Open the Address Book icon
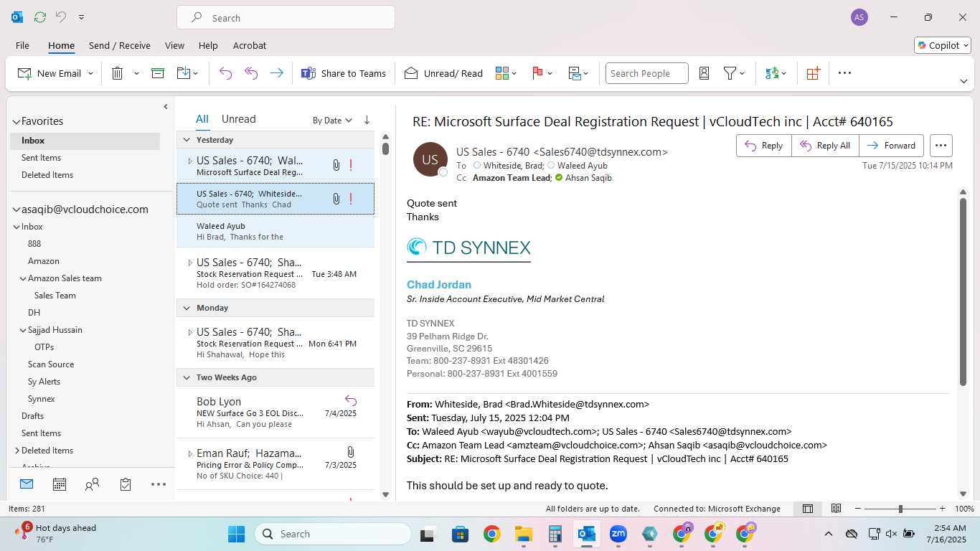This screenshot has width=980, height=551. [704, 73]
